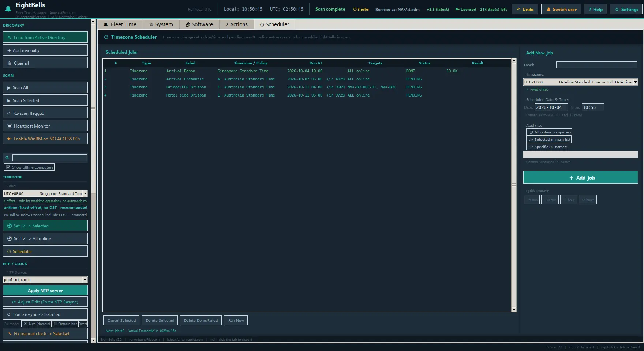The image size is (644, 351).
Task: Click Delete Done/Failed button
Action: click(x=201, y=320)
